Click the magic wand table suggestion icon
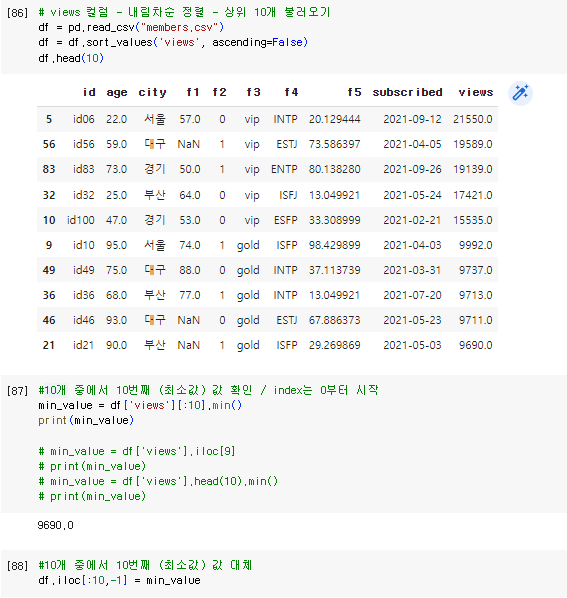 [x=520, y=93]
